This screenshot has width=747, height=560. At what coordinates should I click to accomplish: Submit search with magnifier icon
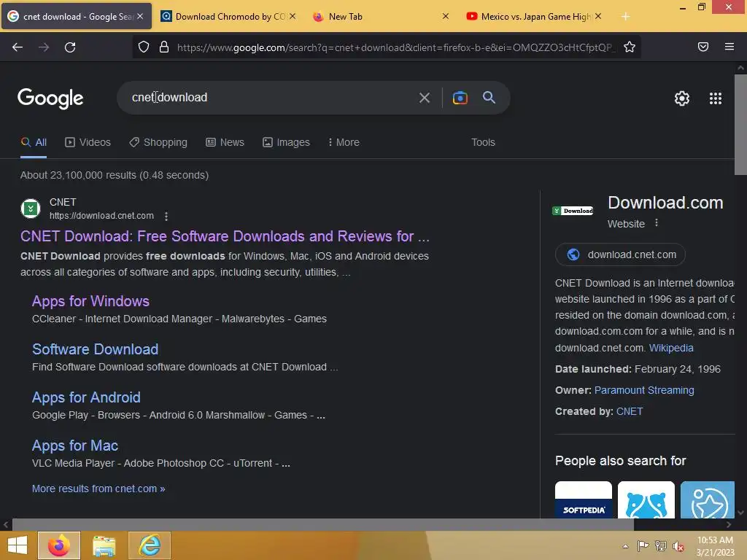[489, 98]
